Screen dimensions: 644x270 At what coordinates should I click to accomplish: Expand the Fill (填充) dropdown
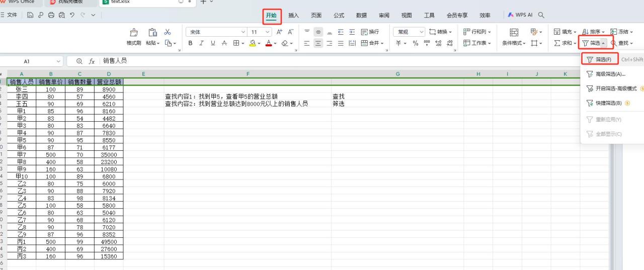(575, 32)
